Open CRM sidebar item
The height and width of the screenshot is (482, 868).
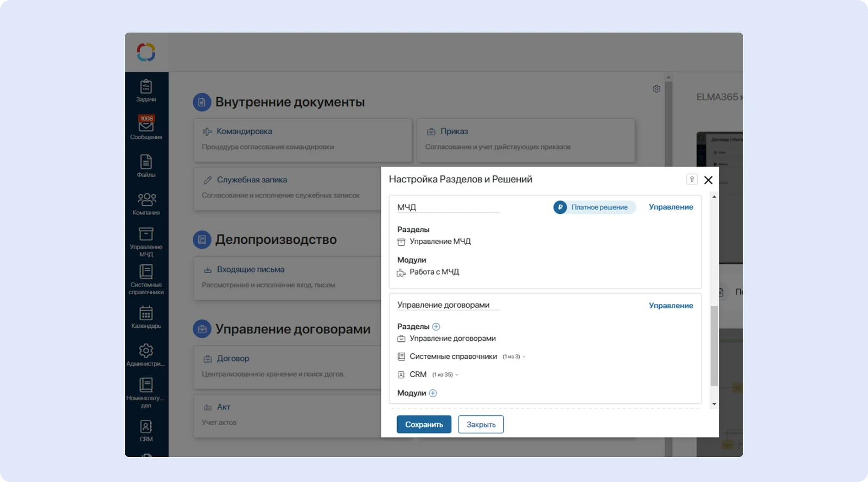click(146, 431)
